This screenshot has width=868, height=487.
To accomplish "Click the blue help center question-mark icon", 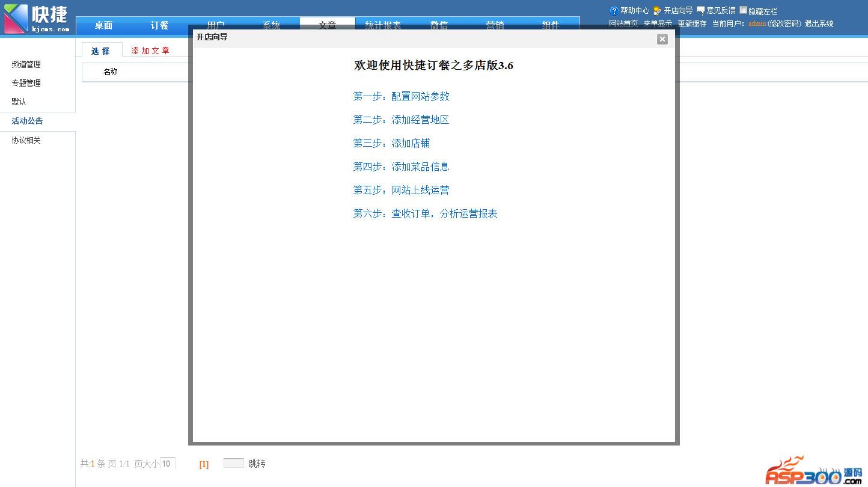I will pos(614,11).
